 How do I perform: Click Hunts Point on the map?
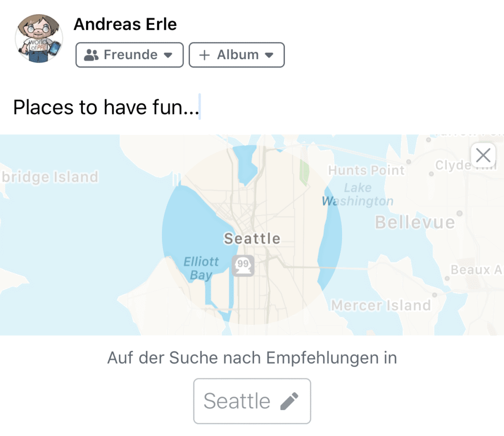coord(366,170)
